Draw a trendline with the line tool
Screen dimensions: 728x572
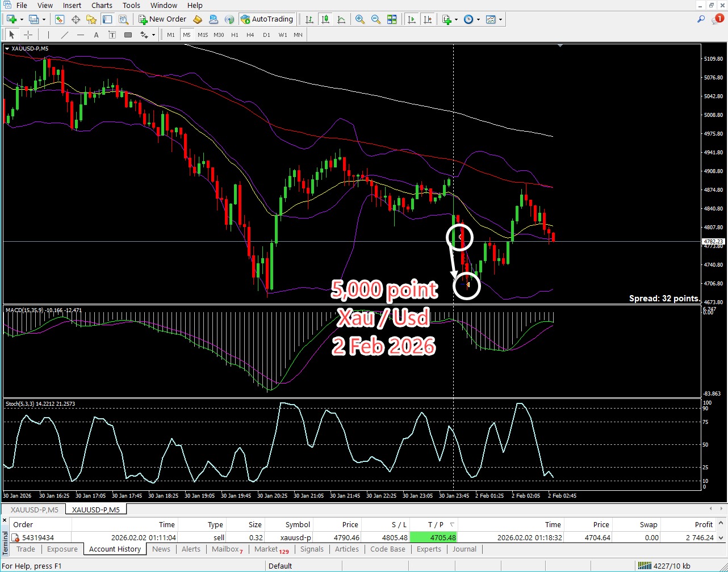65,35
